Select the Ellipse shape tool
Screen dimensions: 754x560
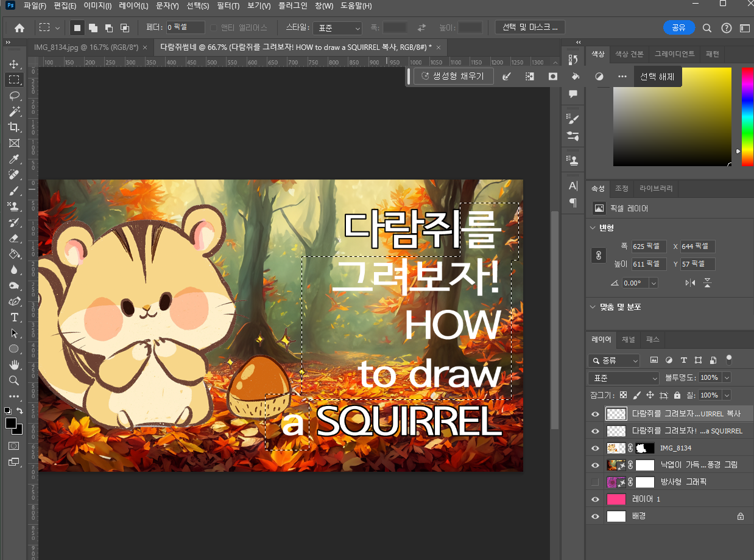13,349
